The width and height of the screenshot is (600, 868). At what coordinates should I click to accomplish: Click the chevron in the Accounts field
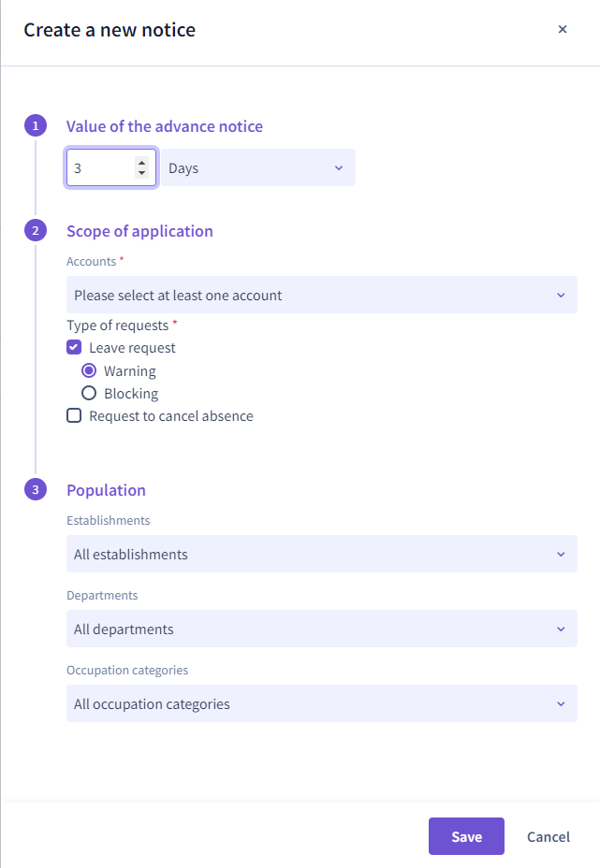pyautogui.click(x=562, y=296)
